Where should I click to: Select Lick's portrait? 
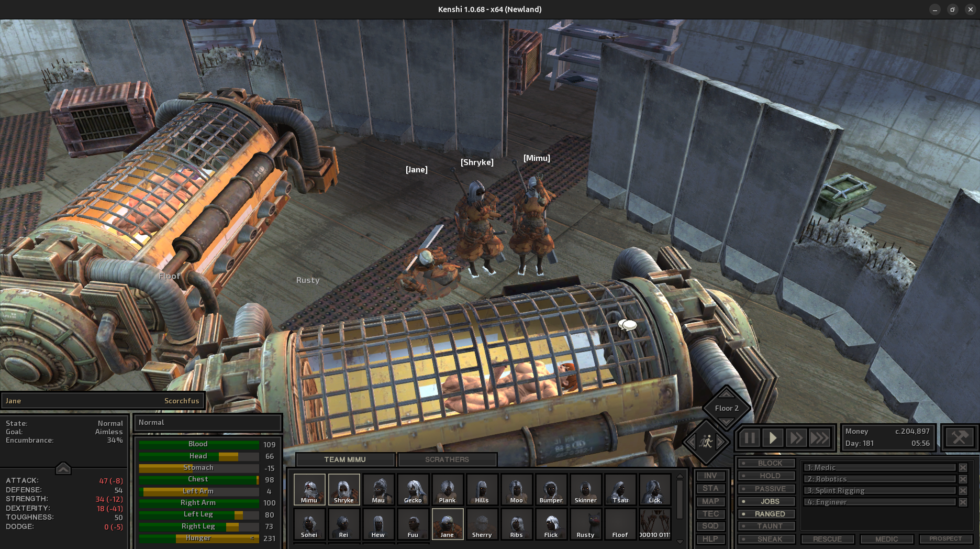[654, 489]
